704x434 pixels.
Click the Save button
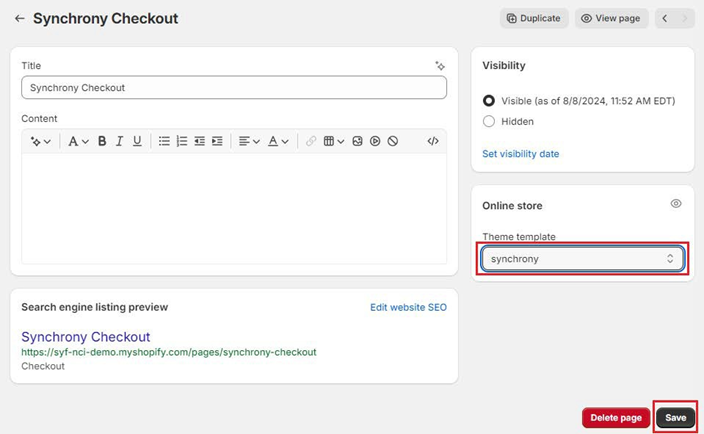(x=676, y=417)
